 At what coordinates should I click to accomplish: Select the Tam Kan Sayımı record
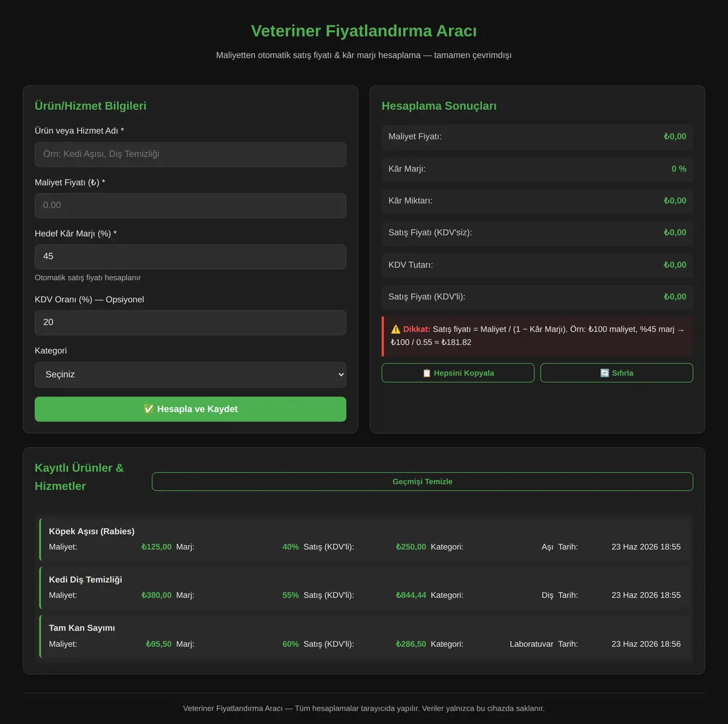click(365, 636)
